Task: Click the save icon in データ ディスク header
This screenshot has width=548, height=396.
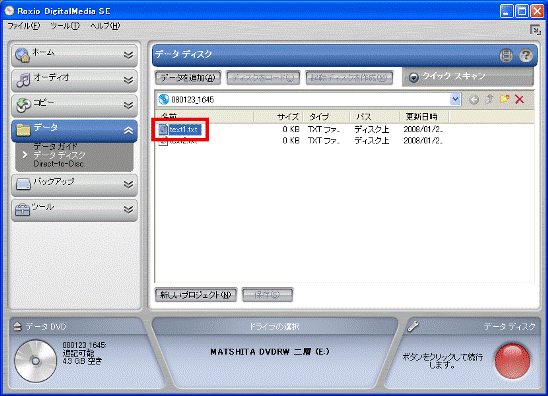Action: tap(506, 55)
